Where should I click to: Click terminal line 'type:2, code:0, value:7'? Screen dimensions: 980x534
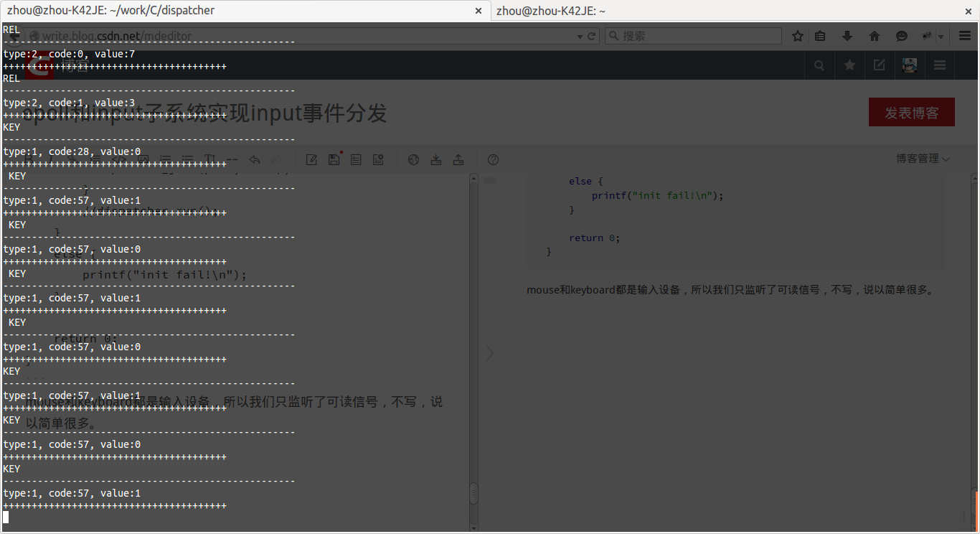point(69,54)
